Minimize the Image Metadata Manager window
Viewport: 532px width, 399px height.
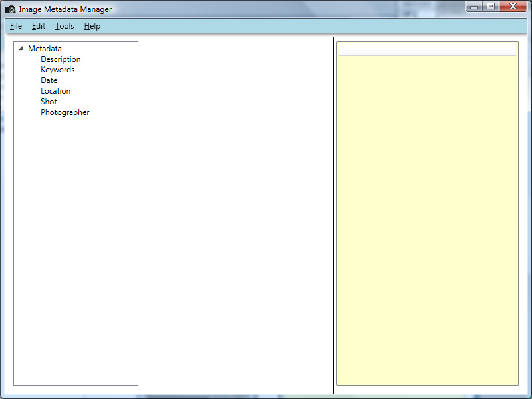click(x=474, y=7)
